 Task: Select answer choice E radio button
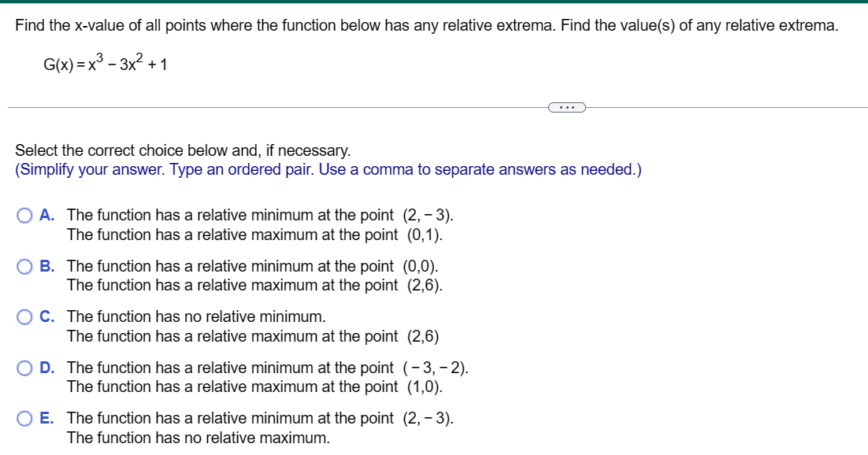(x=23, y=418)
